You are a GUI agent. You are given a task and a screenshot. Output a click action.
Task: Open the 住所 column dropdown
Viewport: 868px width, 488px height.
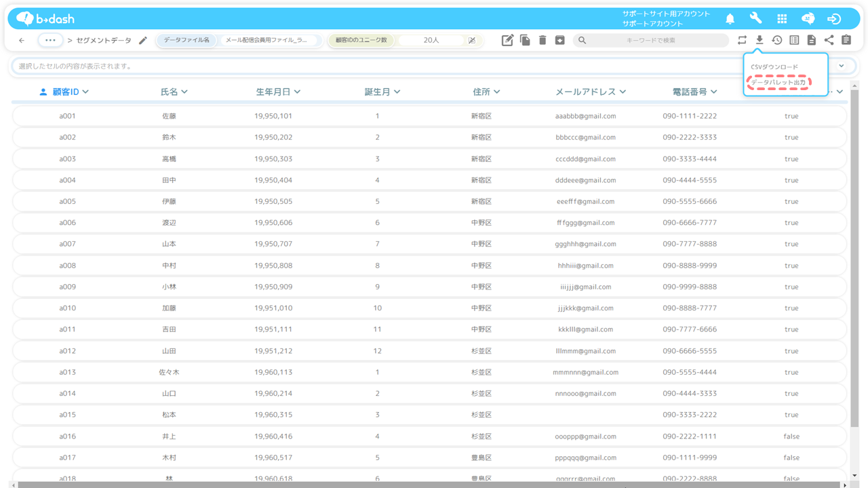click(496, 91)
